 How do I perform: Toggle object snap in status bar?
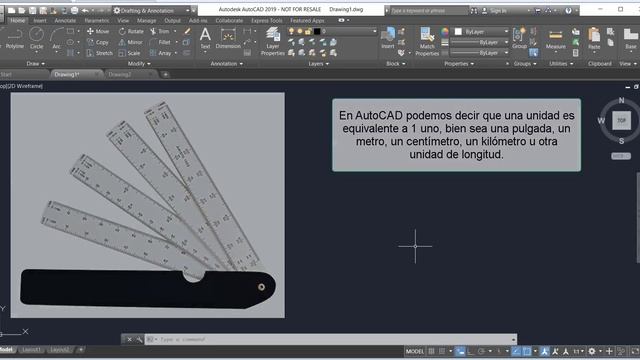pyautogui.click(x=527, y=351)
